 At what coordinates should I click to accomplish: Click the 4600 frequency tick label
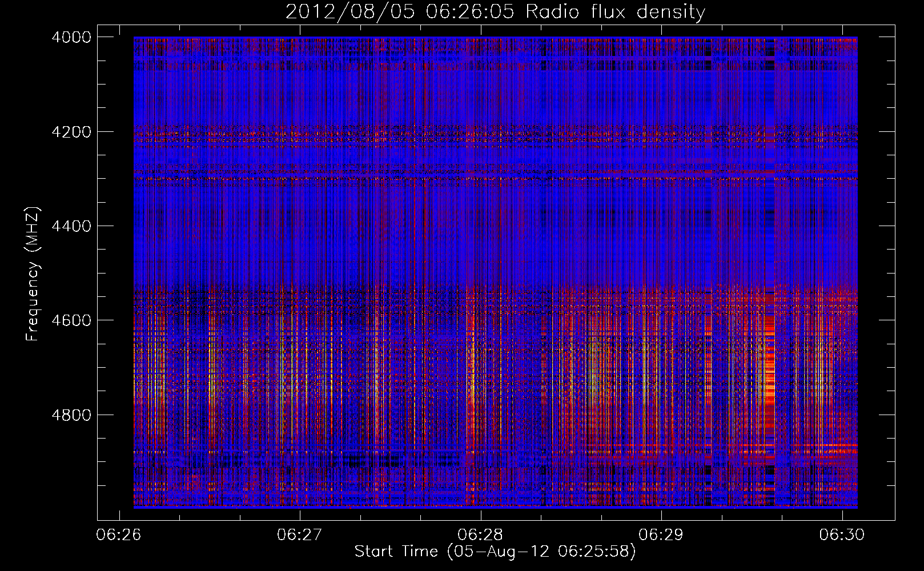tap(71, 320)
